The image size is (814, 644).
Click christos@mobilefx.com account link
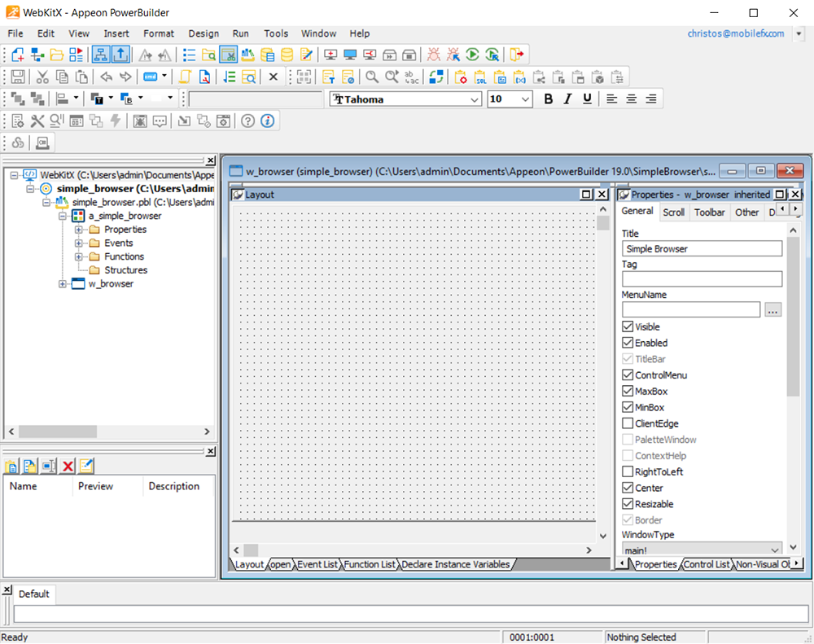pyautogui.click(x=736, y=33)
